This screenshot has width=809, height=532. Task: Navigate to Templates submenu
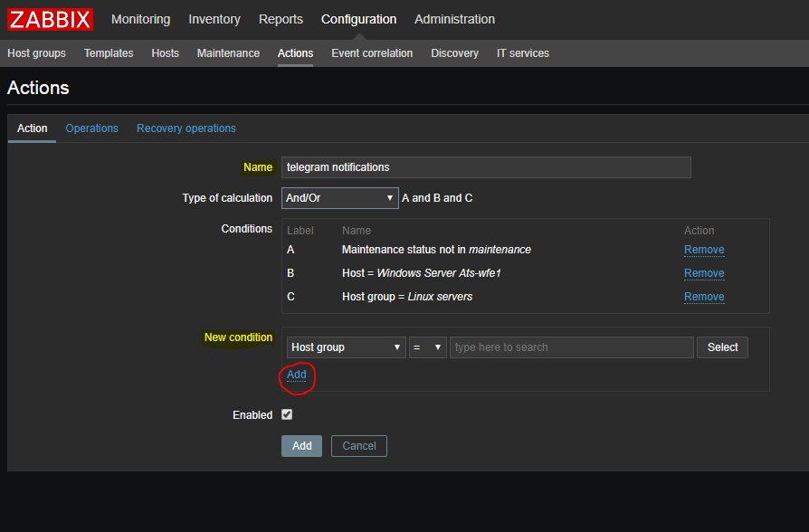pos(109,53)
